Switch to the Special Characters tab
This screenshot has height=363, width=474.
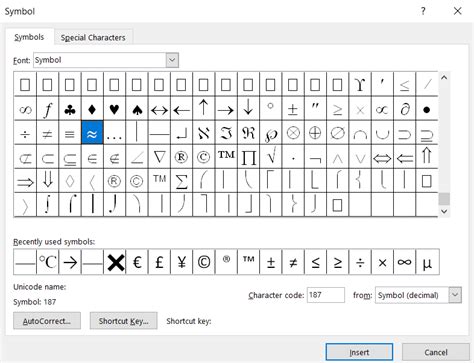93,38
